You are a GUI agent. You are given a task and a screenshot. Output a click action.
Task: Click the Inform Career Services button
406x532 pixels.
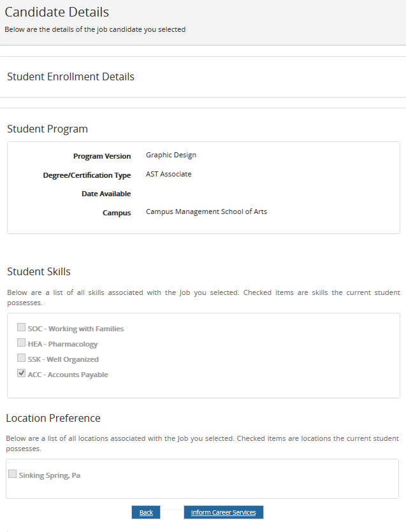tap(223, 512)
